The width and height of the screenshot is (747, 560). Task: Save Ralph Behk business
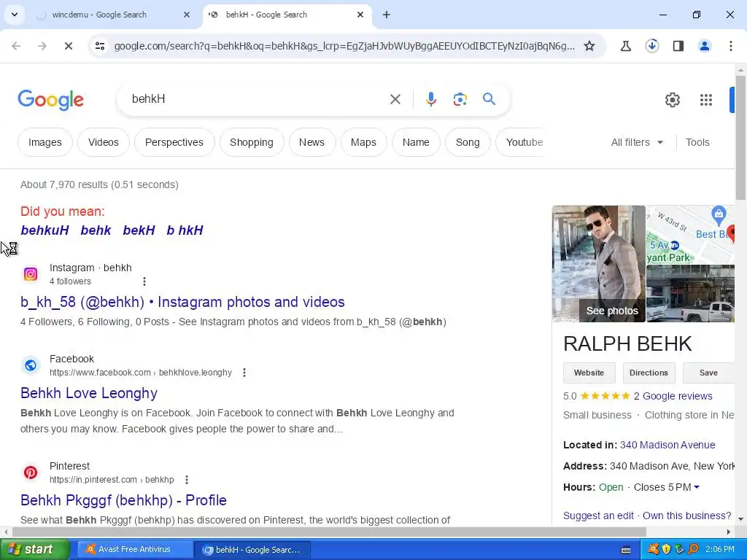[x=708, y=373]
